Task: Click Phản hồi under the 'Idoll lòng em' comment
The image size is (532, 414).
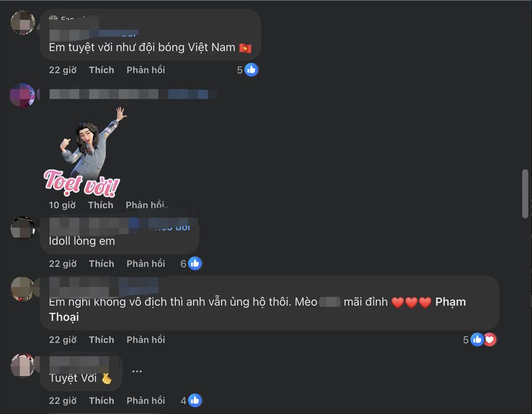Action: [x=146, y=263]
